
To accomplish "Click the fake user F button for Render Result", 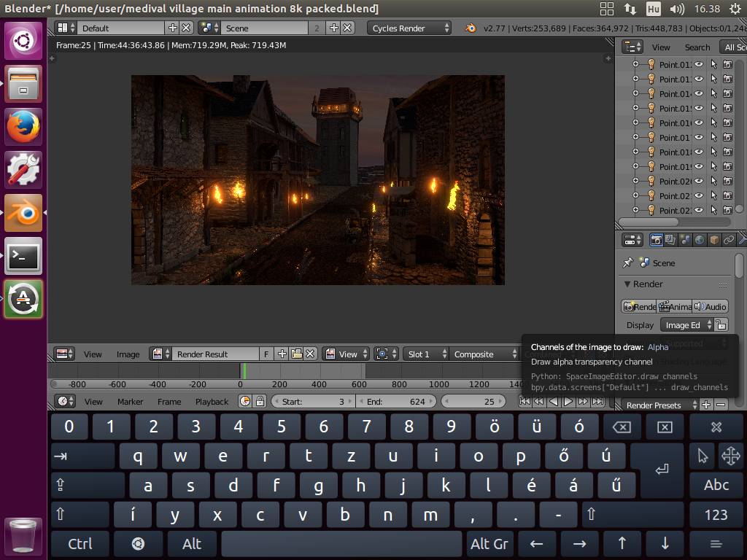I will [266, 354].
